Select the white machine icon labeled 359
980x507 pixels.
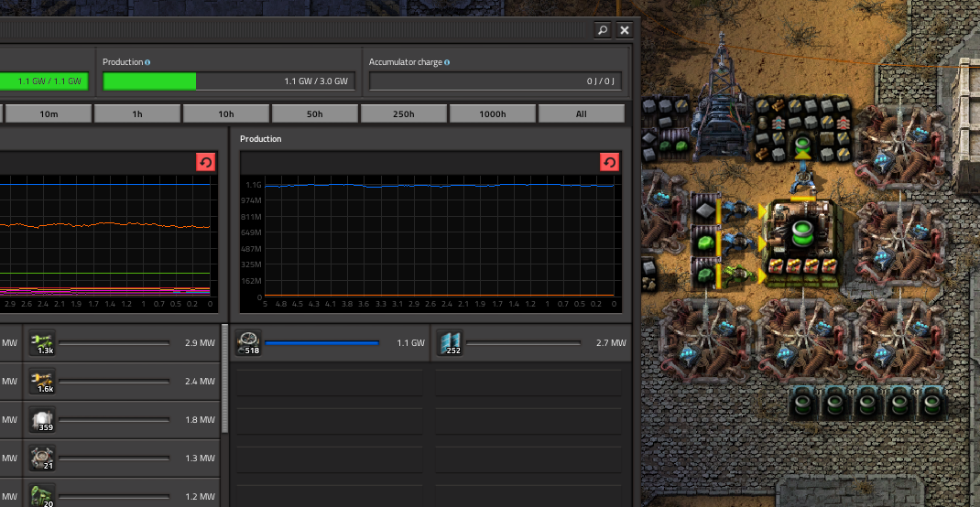point(42,419)
